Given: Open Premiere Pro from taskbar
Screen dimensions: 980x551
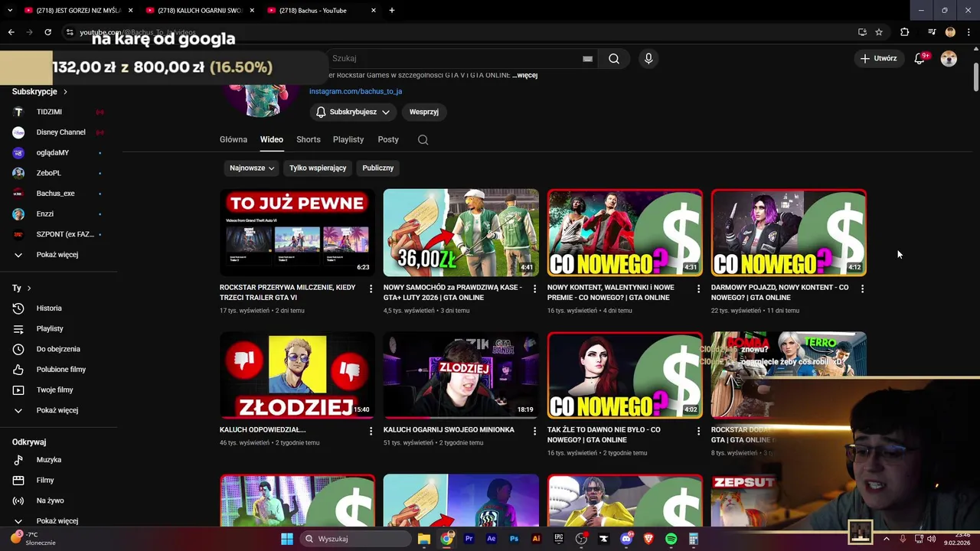Looking at the screenshot, I should [x=469, y=539].
